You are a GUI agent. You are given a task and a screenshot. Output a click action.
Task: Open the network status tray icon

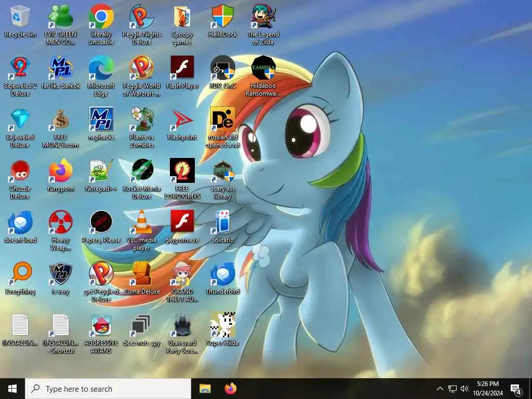point(452,389)
